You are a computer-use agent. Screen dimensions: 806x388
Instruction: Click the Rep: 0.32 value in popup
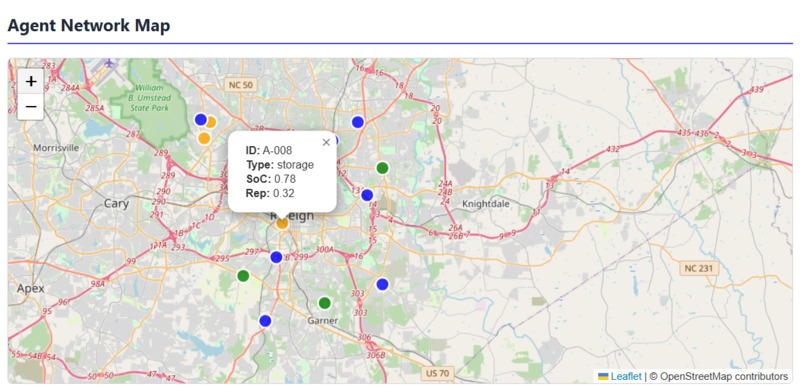point(284,193)
